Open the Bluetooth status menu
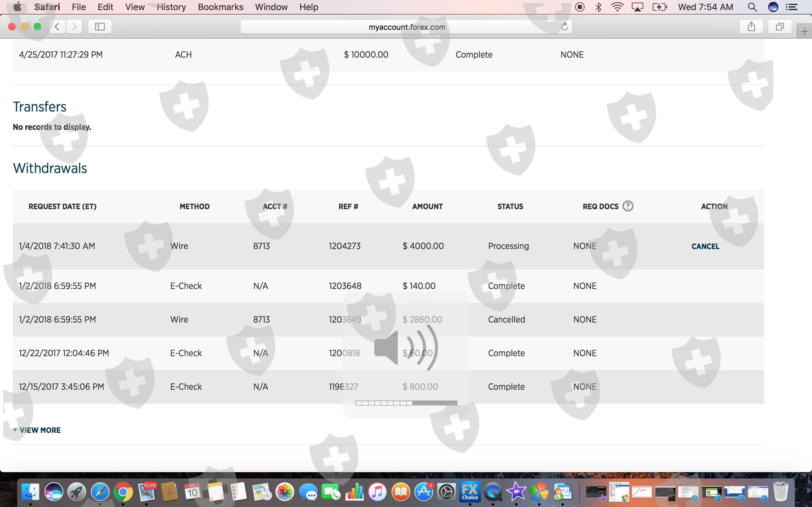This screenshot has height=507, width=812. tap(598, 7)
